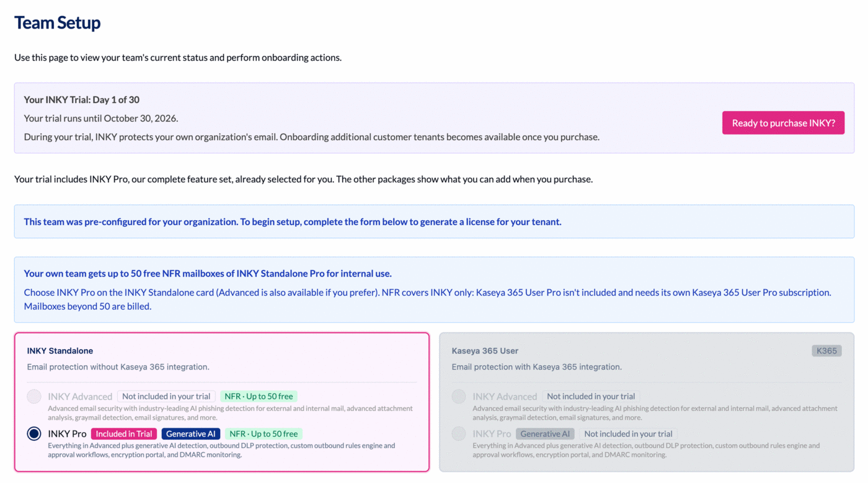
Task: Click Not included in your trial badge in Standalone card
Action: (x=166, y=396)
